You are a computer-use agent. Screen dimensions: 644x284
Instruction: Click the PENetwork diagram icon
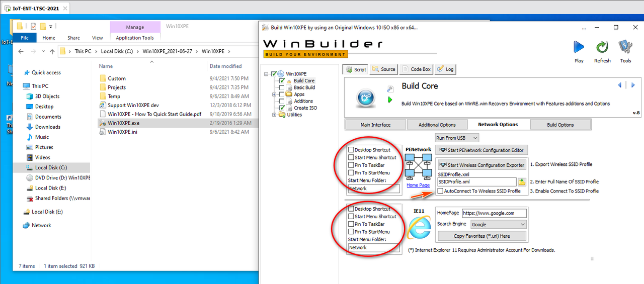point(419,166)
